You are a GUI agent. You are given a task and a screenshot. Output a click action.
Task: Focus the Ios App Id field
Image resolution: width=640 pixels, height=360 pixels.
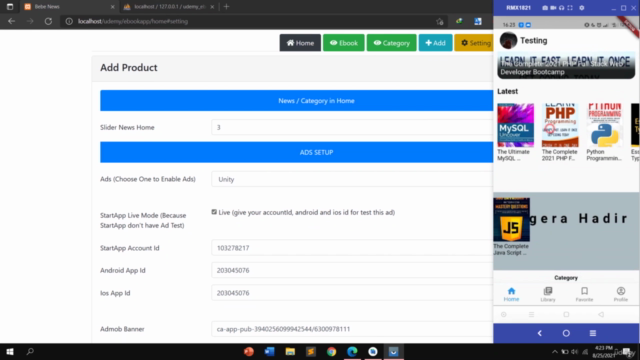click(352, 293)
